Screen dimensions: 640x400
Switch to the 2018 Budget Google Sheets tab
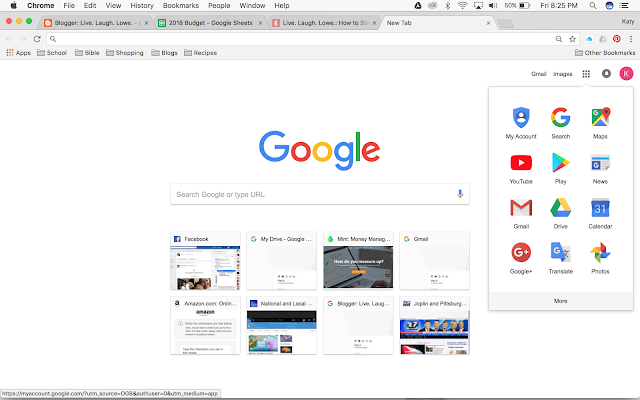pos(210,23)
